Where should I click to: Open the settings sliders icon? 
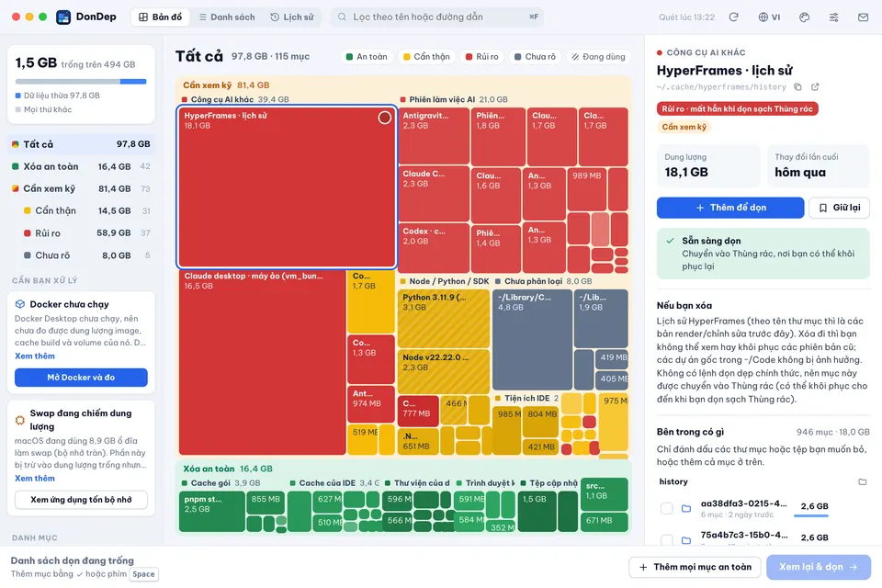coord(833,17)
